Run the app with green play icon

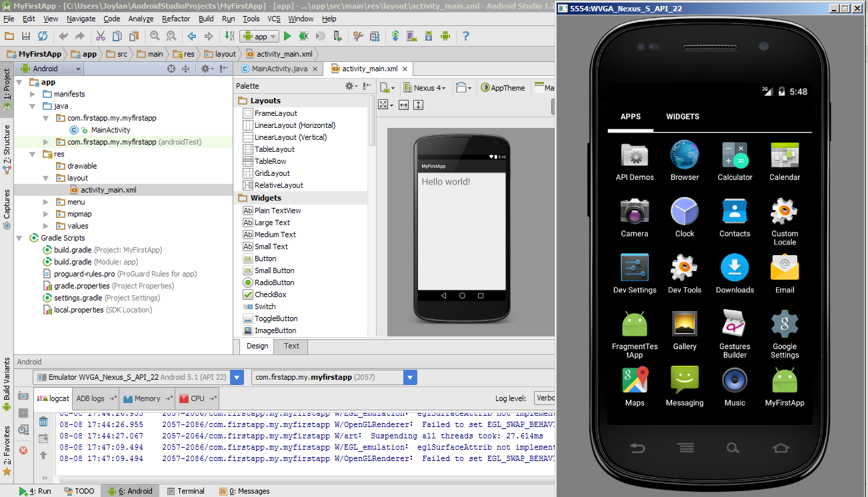[x=287, y=36]
